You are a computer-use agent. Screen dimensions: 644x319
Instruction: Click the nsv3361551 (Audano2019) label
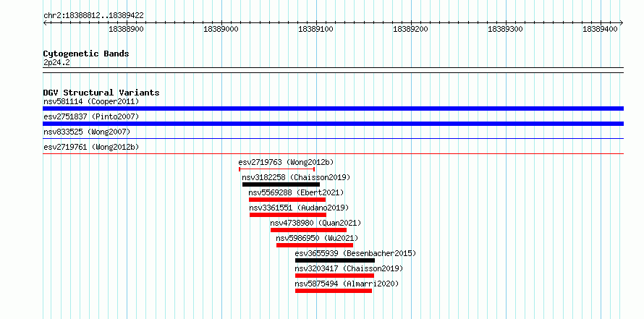pyautogui.click(x=299, y=208)
